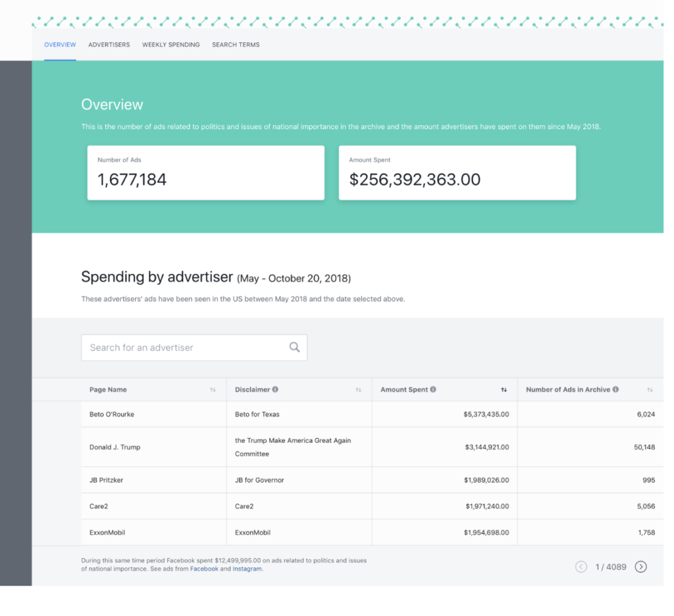This screenshot has height=616, width=674.
Task: Select the Care2 page name cell
Action: coord(154,506)
